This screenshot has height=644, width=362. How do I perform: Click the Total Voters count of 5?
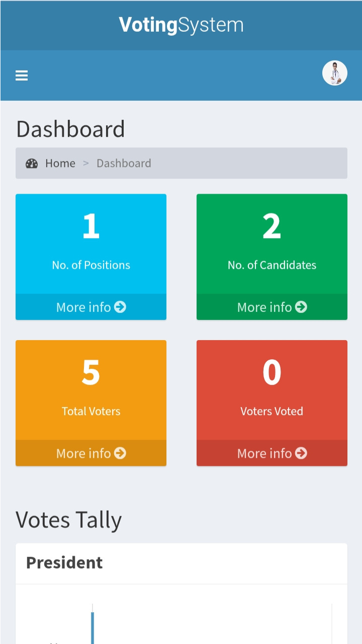tap(91, 372)
